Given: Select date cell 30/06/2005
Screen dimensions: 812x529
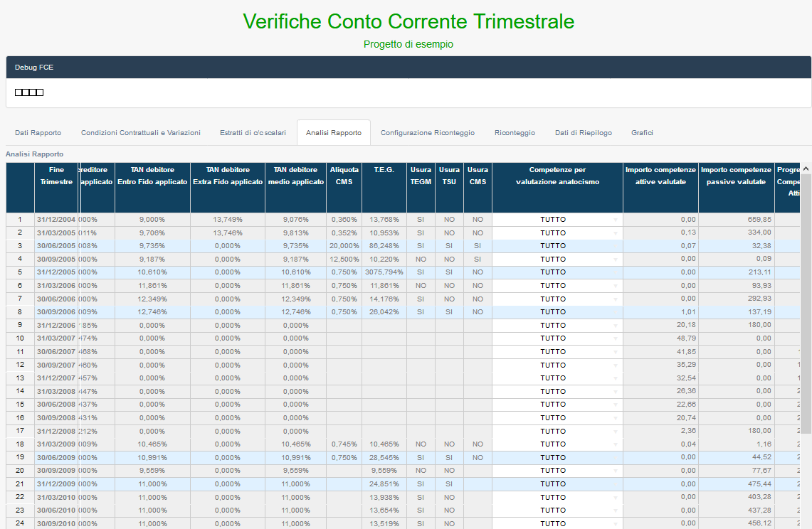Looking at the screenshot, I should 56,246.
